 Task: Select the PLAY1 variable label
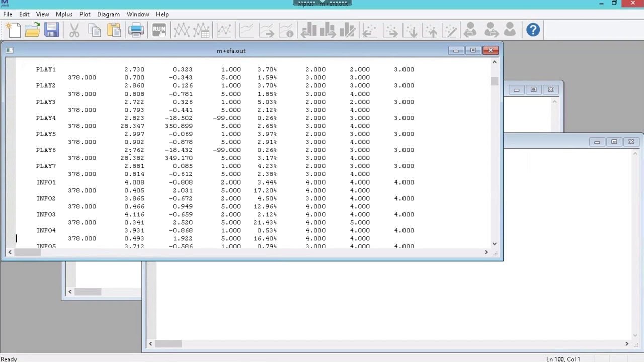tap(46, 69)
